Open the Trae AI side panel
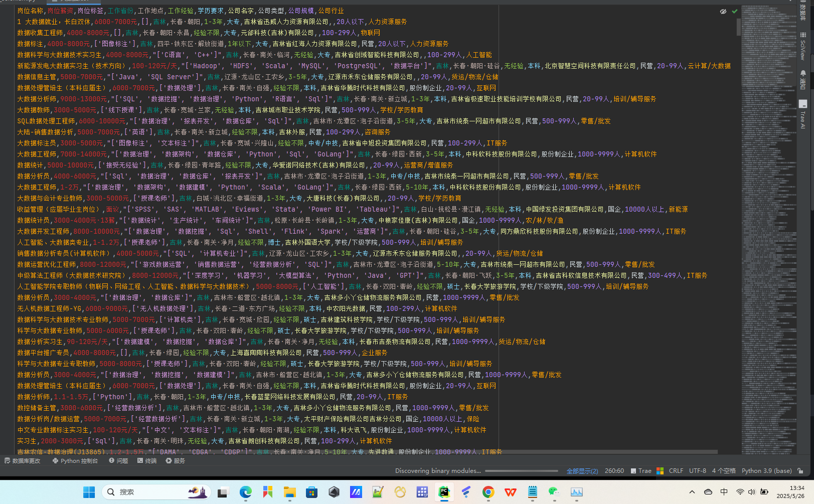The width and height of the screenshot is (814, 504). [x=802, y=114]
